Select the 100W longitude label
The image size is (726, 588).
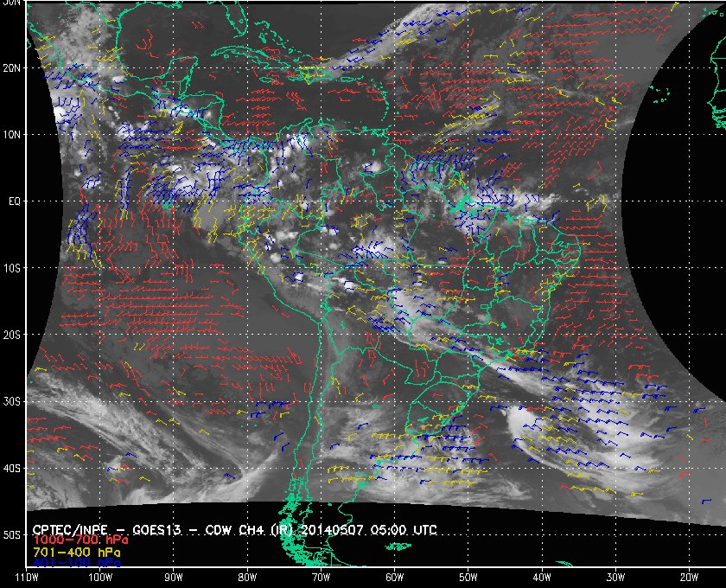100,577
